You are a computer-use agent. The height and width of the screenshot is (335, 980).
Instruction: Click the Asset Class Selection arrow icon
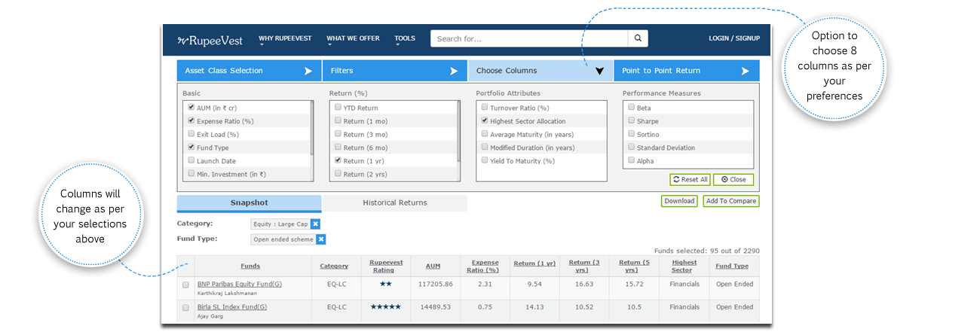pos(308,71)
